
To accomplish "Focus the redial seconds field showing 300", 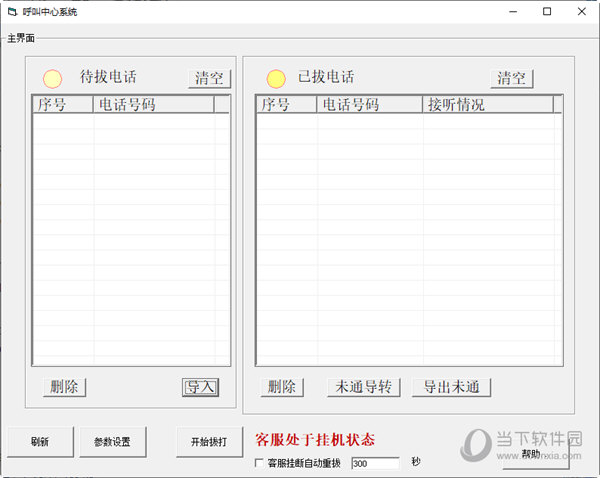I will pos(374,463).
